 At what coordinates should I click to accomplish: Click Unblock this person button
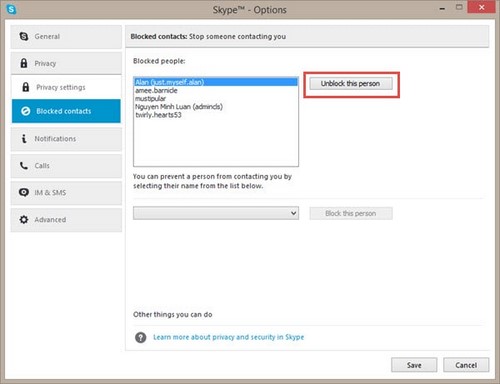351,84
